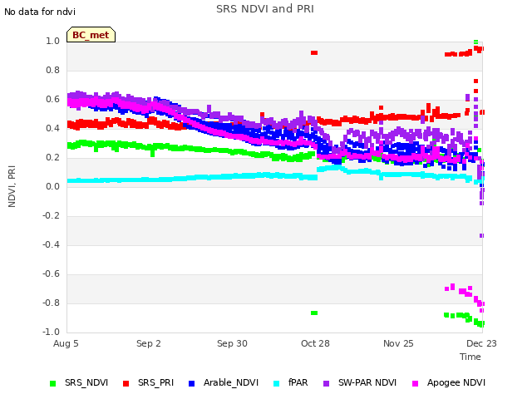The width and height of the screenshot is (532, 399).
Task: Click the -1.0 y-axis tick label
Action: tap(51, 332)
